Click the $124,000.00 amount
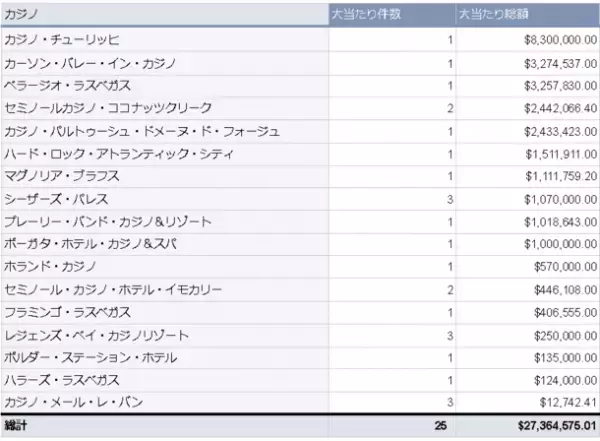600x441 pixels. coord(566,380)
